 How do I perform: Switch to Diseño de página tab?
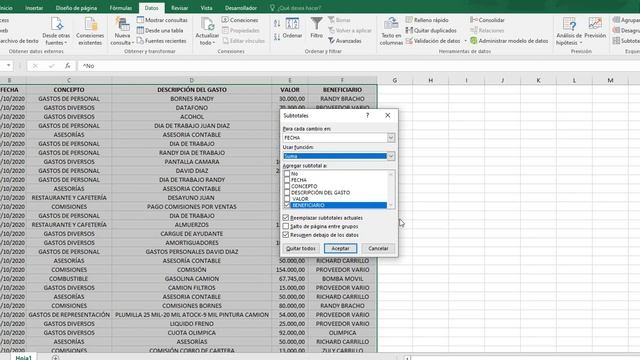tap(76, 8)
